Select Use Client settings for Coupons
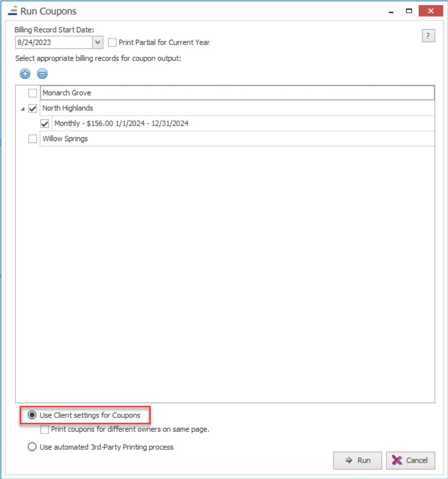This screenshot has width=448, height=479. pos(32,415)
